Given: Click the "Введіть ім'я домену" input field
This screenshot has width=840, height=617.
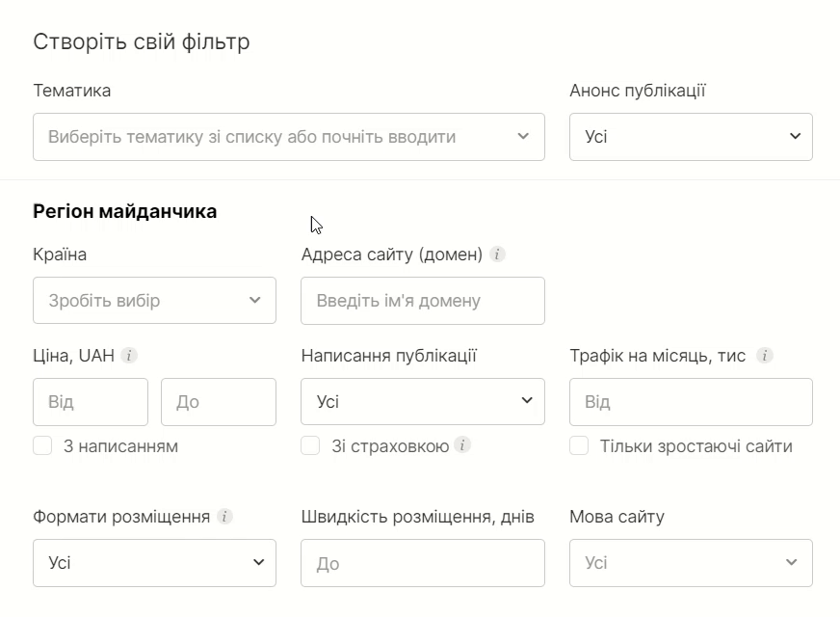Looking at the screenshot, I should pos(422,301).
